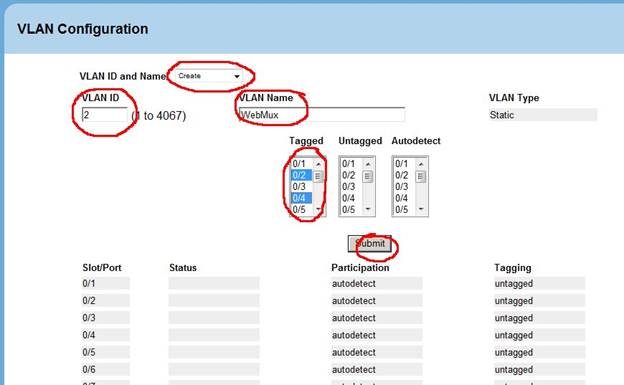Select port 0/4 in Untagged list
Screen dimensions: 624x385
tap(351, 198)
